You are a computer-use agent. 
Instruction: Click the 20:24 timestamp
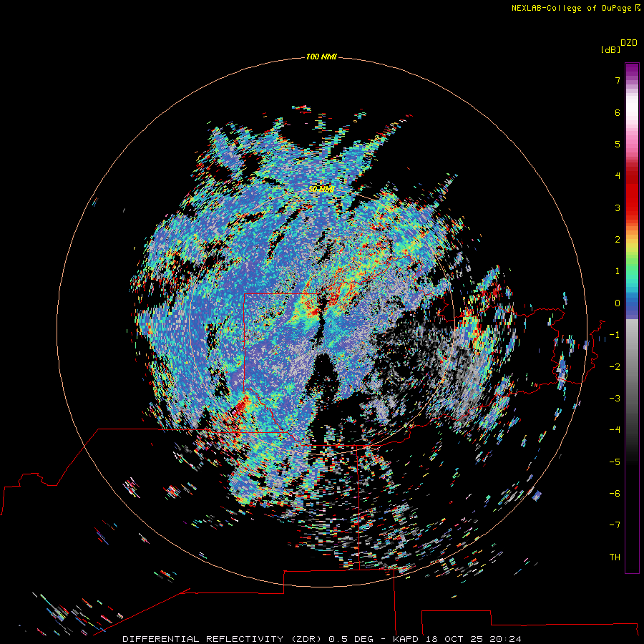[x=506, y=639]
